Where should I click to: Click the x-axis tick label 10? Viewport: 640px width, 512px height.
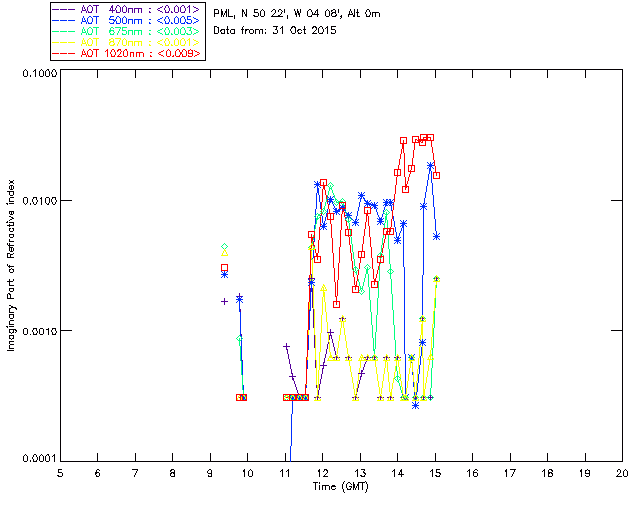click(247, 473)
